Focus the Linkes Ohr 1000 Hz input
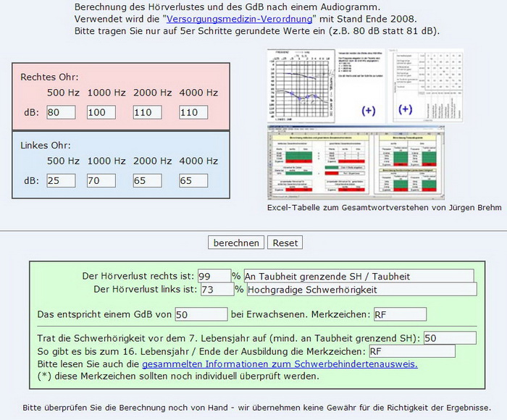Image resolution: width=507 pixels, height=420 pixels. (106, 180)
